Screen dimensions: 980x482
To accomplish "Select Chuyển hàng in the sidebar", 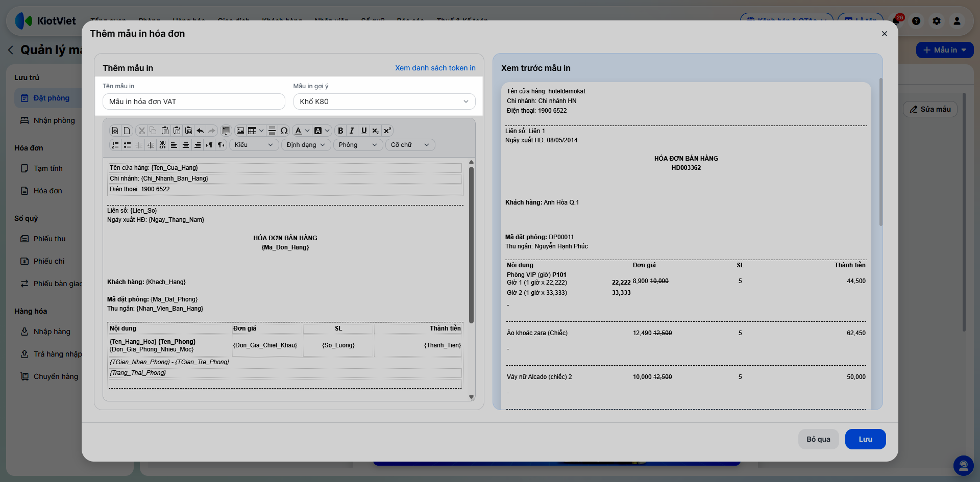I will 49,376.
